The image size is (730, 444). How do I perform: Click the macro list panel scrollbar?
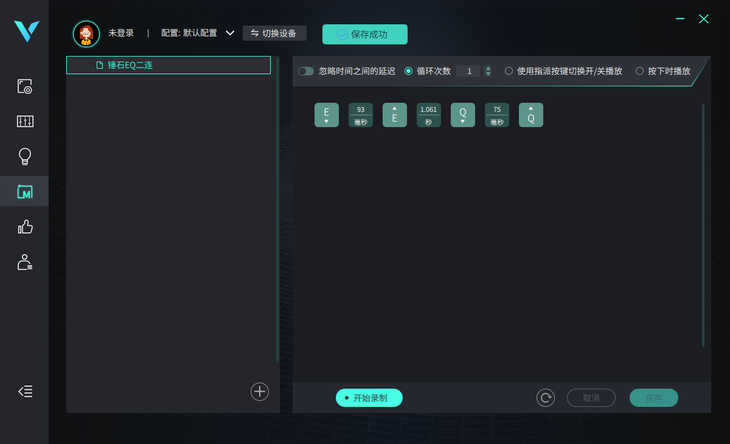click(277, 209)
